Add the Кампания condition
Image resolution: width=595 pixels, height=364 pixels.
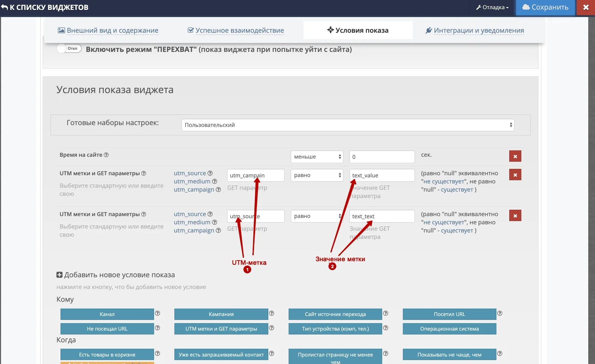(221, 314)
